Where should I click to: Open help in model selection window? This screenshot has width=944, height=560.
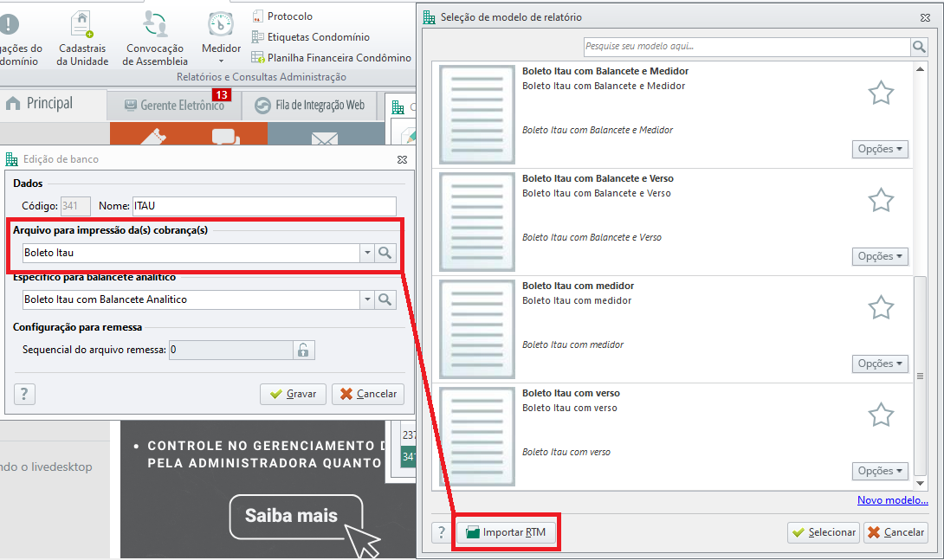coord(442,532)
